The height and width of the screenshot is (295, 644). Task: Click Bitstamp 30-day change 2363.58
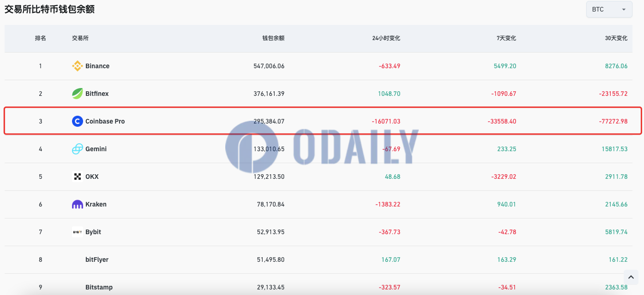point(616,287)
